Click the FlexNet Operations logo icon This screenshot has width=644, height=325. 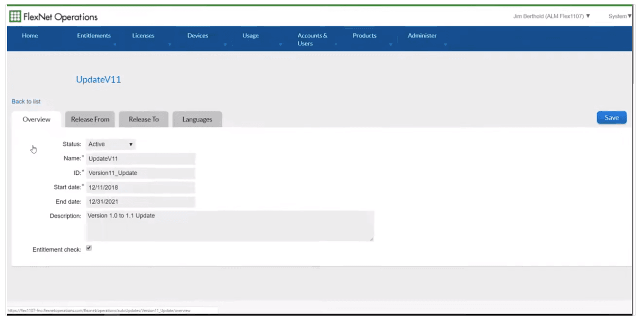click(x=15, y=16)
